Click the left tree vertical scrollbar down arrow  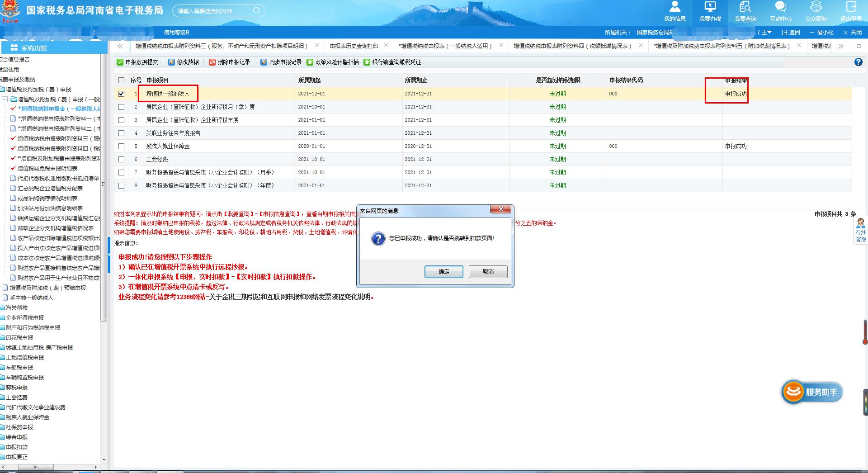click(104, 459)
